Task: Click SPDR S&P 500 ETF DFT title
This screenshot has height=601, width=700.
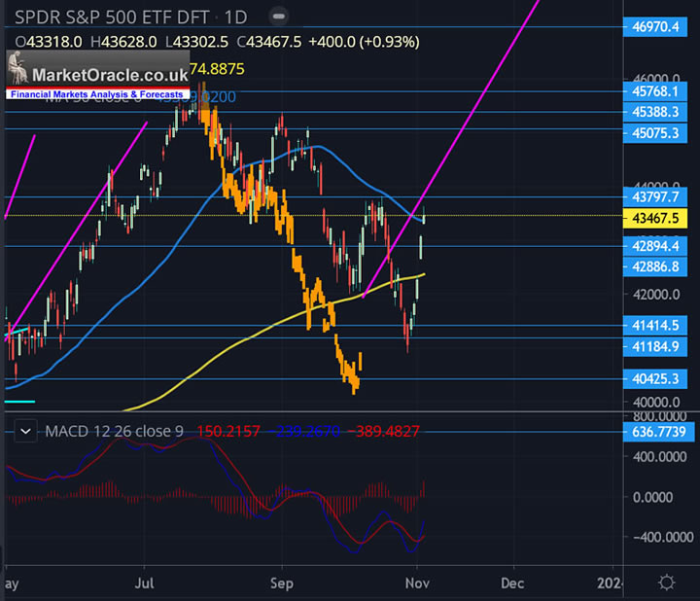Action: click(112, 18)
